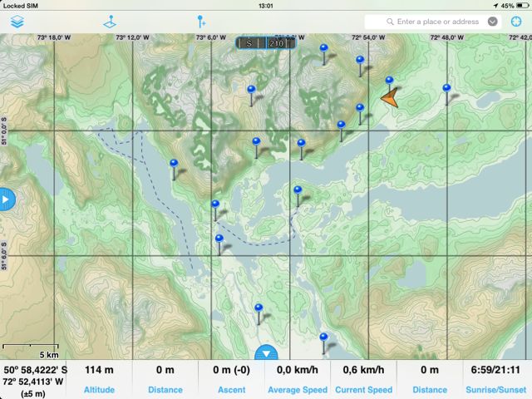Screen dimensions: 532x399
Task: Add a new waypoint pin
Action: click(x=200, y=22)
